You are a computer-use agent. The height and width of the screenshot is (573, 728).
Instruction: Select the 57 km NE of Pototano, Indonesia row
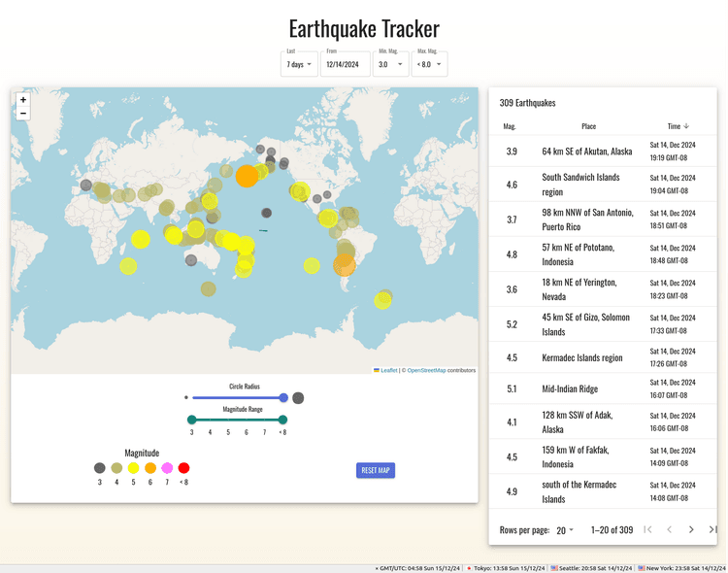603,254
